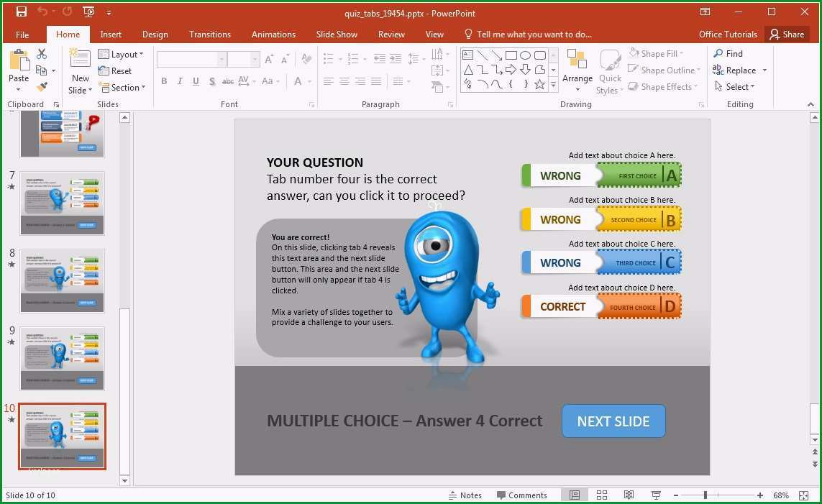Expand the shapes gallery More arrow
Screen dimensions: 822x504
tap(553, 85)
